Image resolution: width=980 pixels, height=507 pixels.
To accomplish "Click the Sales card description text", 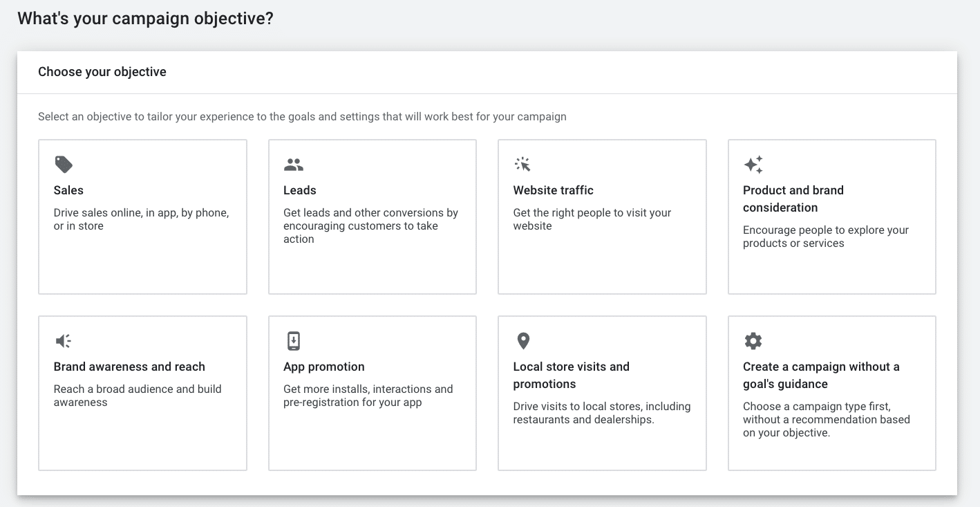I will [141, 219].
